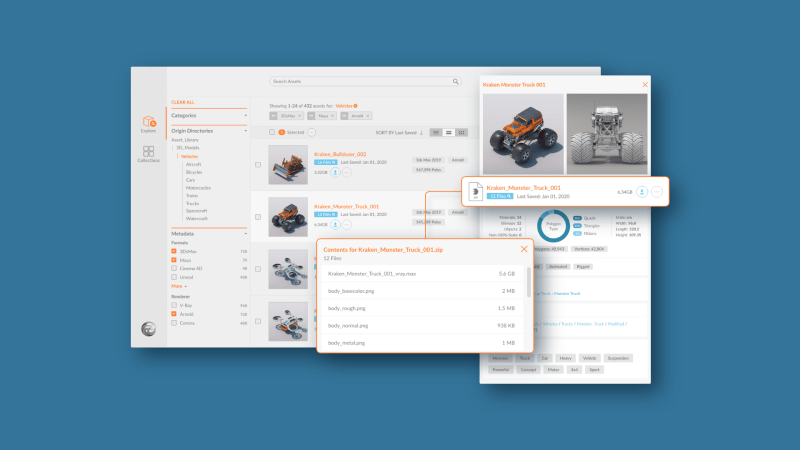Click the Search Assets input field

point(360,81)
